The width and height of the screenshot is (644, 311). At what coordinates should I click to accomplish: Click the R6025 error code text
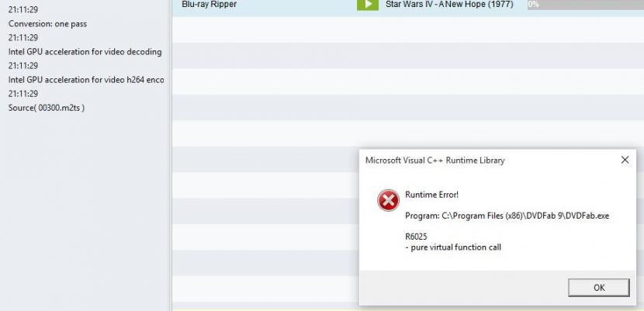[416, 237]
